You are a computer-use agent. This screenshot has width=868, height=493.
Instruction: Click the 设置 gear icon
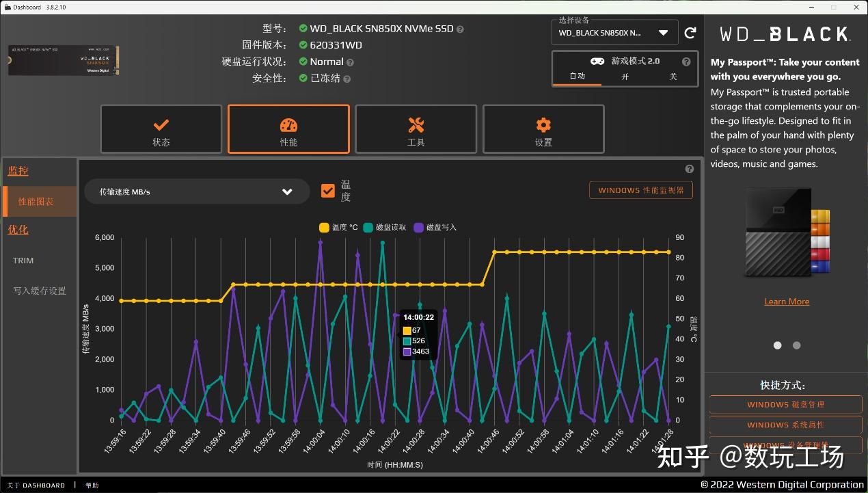(543, 124)
